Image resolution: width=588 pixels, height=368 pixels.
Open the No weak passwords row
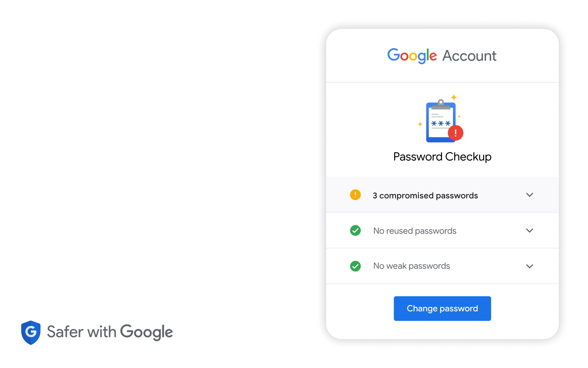coord(442,266)
